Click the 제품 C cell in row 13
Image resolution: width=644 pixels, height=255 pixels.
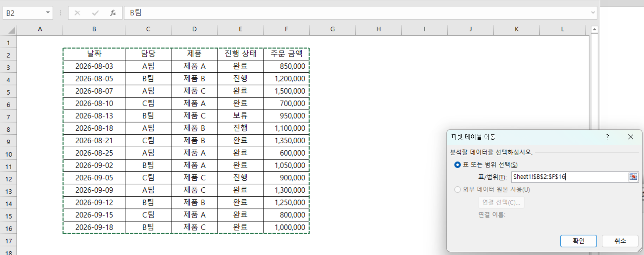click(x=194, y=190)
